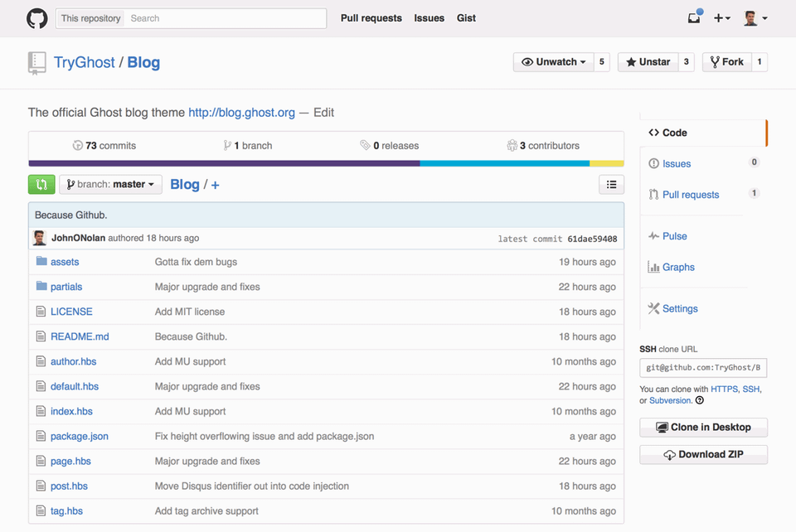The height and width of the screenshot is (532, 796).
Task: Open the notifications bell
Action: [693, 17]
